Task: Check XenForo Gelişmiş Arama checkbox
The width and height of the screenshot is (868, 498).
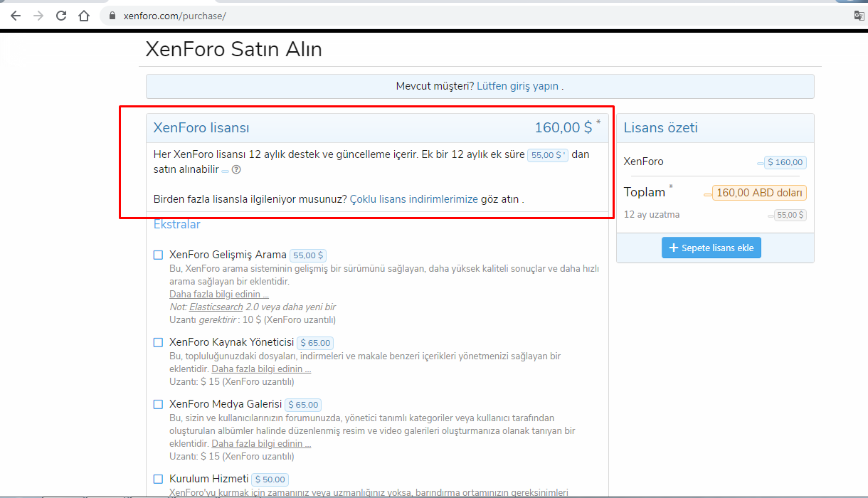Action: pyautogui.click(x=158, y=255)
